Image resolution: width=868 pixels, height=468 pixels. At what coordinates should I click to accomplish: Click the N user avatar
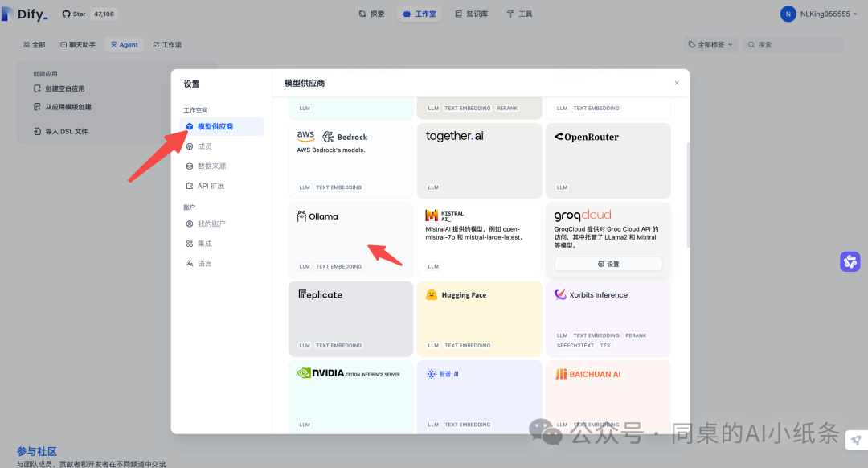pyautogui.click(x=788, y=14)
